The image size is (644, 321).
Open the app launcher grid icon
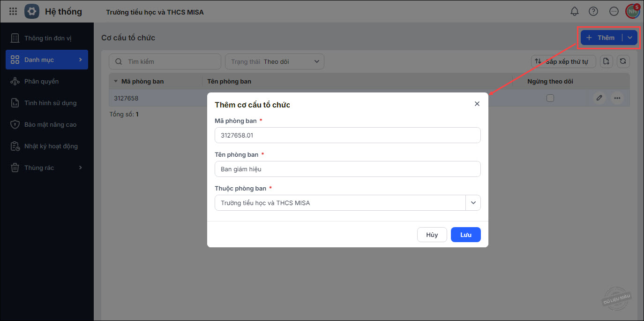13,11
